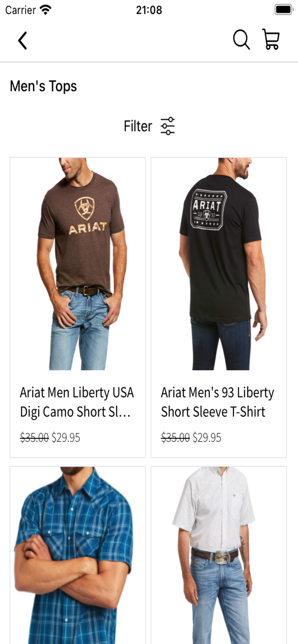298x644 pixels.
Task: Open the blue plaid shirt product image
Action: pos(78,555)
